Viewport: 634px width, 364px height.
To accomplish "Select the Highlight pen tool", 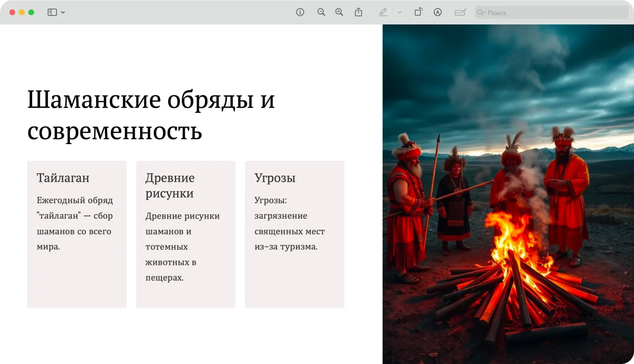I will click(x=383, y=12).
